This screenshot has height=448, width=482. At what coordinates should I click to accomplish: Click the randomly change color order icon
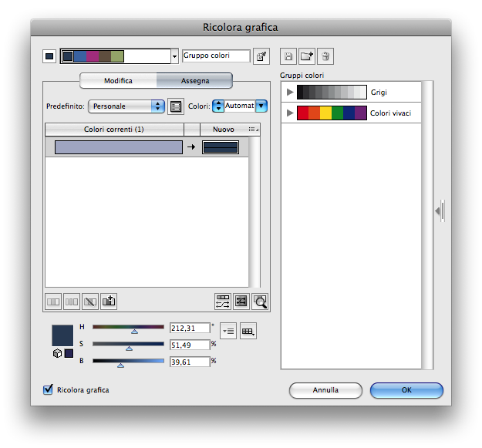click(x=223, y=301)
